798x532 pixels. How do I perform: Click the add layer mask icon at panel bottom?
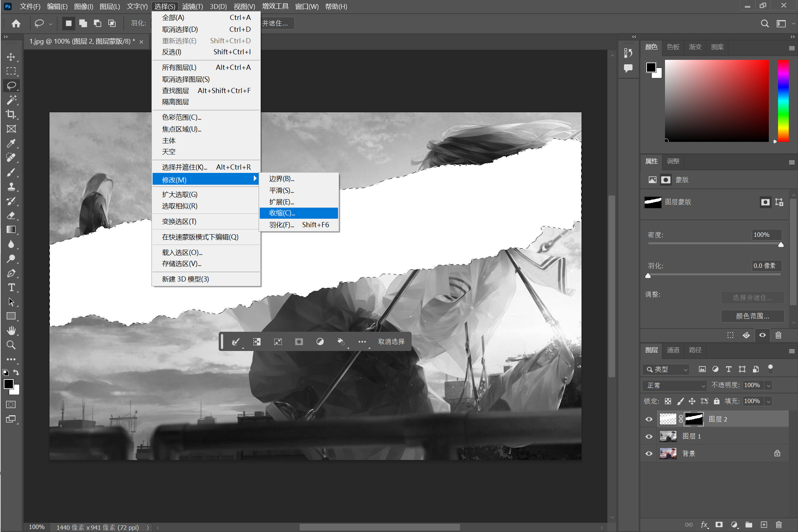tap(719, 525)
